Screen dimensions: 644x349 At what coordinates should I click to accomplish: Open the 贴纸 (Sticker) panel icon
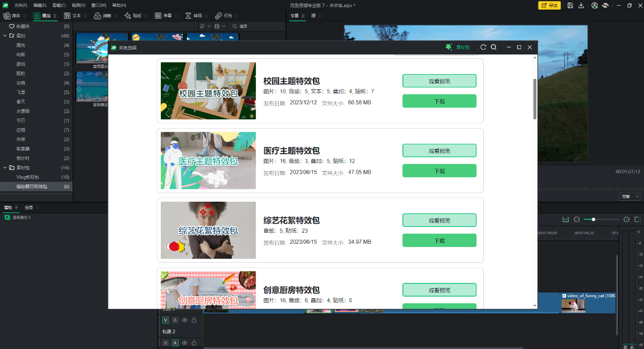126,15
